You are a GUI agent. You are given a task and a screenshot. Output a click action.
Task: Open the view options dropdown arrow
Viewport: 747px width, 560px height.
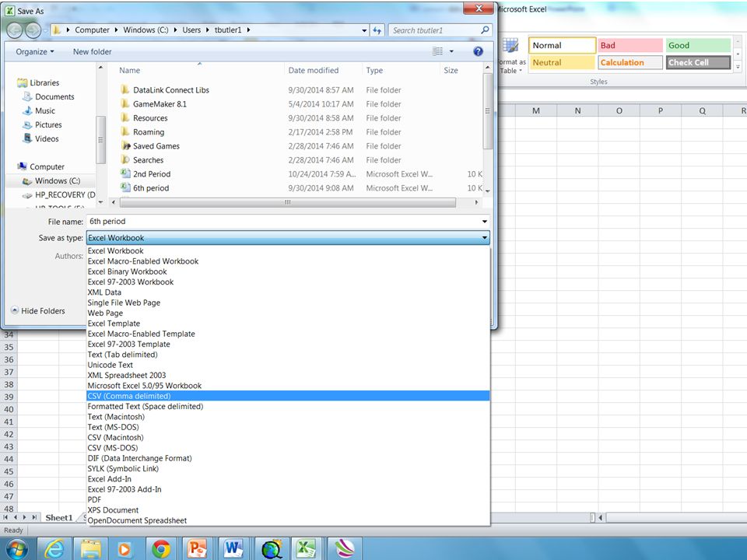coord(451,51)
